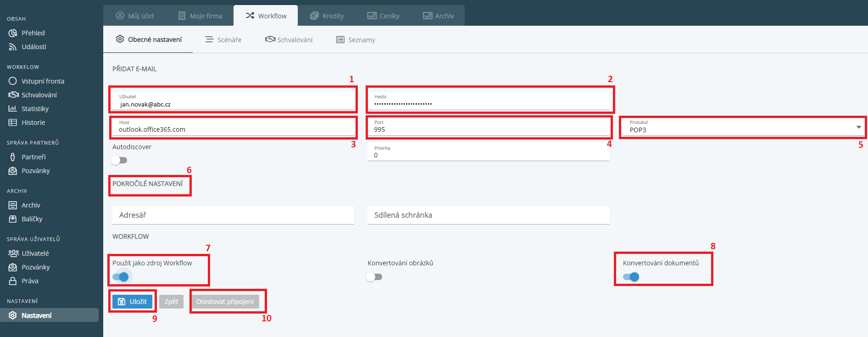Screen dimensions: 868x337
Task: Open the Protokol dropdown arrow
Action: 858,127
